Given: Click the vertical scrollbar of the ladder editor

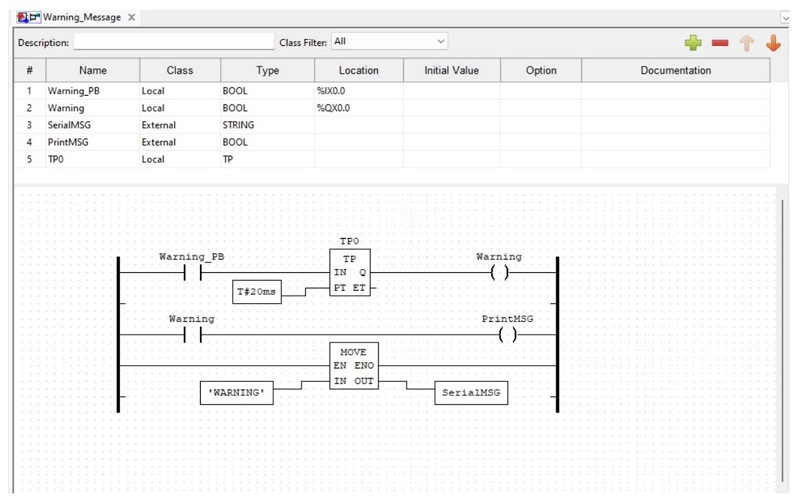Looking at the screenshot, I should pyautogui.click(x=782, y=339).
